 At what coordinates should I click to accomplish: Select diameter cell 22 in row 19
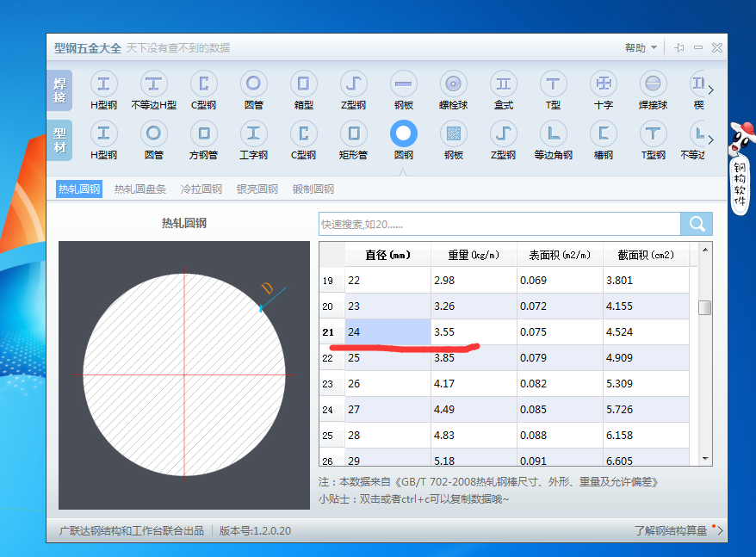(387, 280)
